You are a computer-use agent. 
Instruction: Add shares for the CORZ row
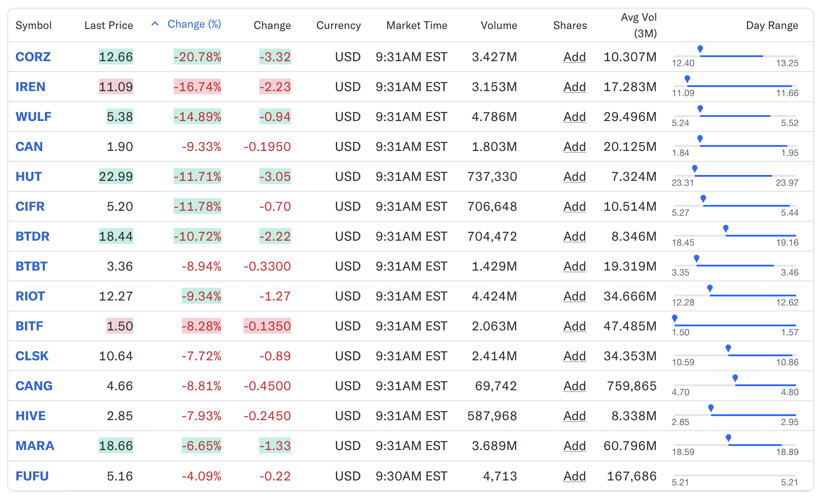click(575, 57)
